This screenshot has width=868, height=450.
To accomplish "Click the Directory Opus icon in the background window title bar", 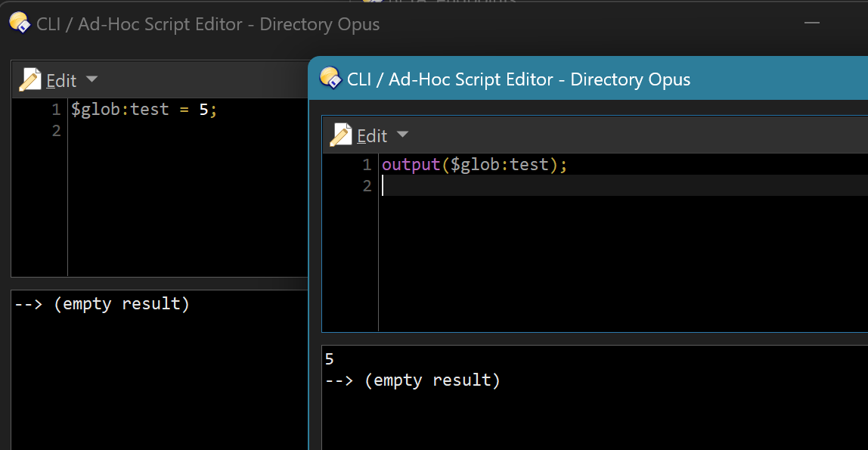I will pyautogui.click(x=20, y=23).
